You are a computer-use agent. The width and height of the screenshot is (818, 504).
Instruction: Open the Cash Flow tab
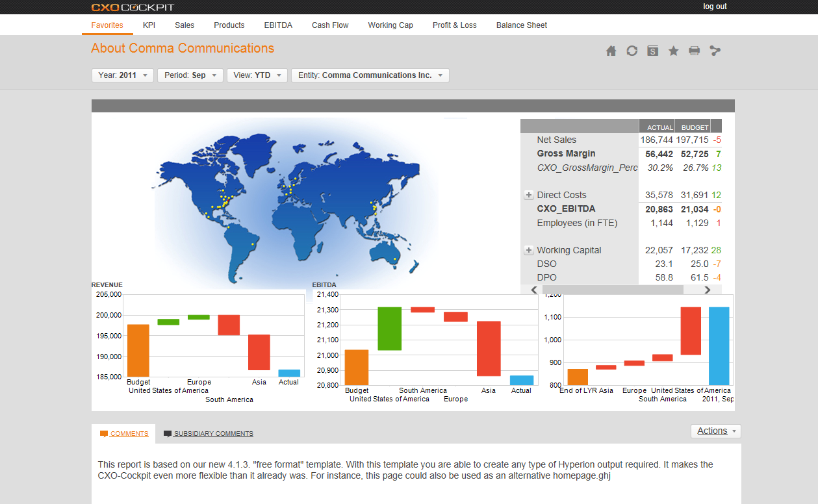click(330, 25)
